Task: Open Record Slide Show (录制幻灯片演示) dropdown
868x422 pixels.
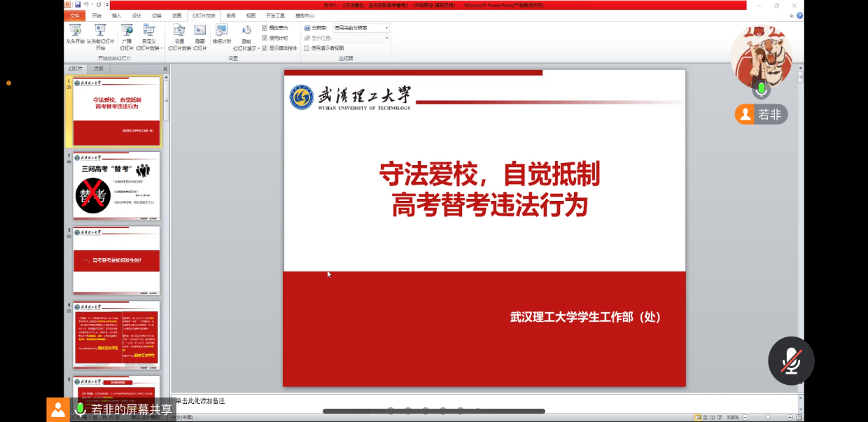Action: tap(246, 37)
